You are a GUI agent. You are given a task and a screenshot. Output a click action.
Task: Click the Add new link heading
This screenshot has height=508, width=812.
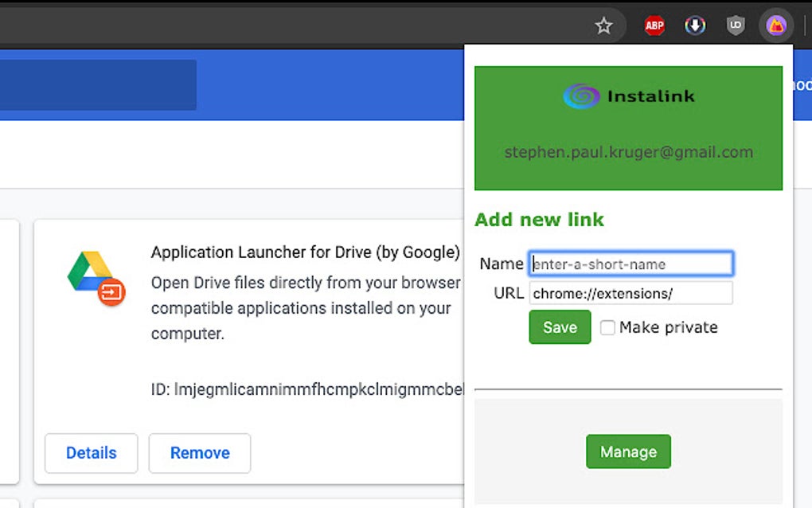click(539, 220)
